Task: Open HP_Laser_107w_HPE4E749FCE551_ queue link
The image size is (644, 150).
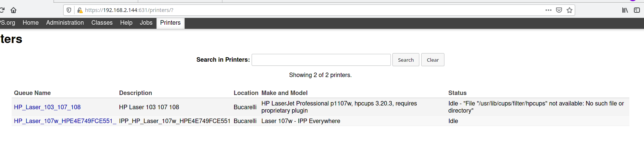Action: click(x=65, y=121)
